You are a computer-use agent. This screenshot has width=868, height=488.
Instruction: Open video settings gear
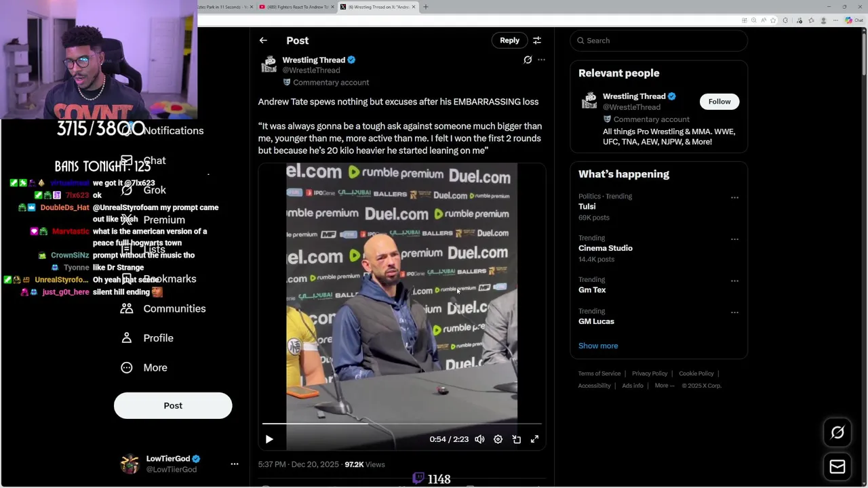(x=498, y=439)
